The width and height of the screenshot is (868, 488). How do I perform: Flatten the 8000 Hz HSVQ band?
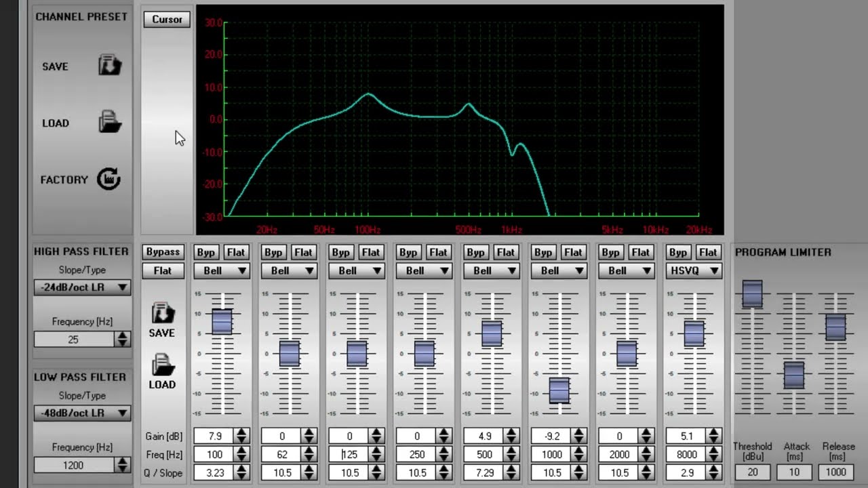pos(708,252)
